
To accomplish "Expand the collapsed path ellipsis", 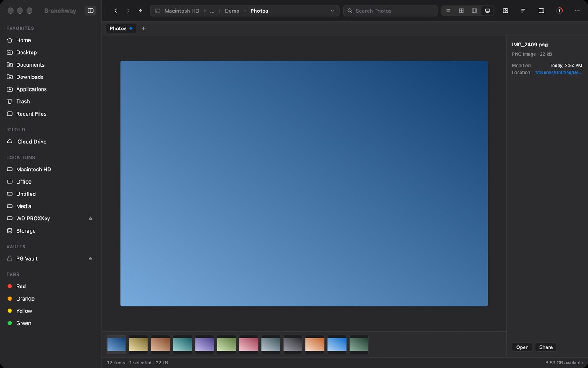I will click(212, 11).
